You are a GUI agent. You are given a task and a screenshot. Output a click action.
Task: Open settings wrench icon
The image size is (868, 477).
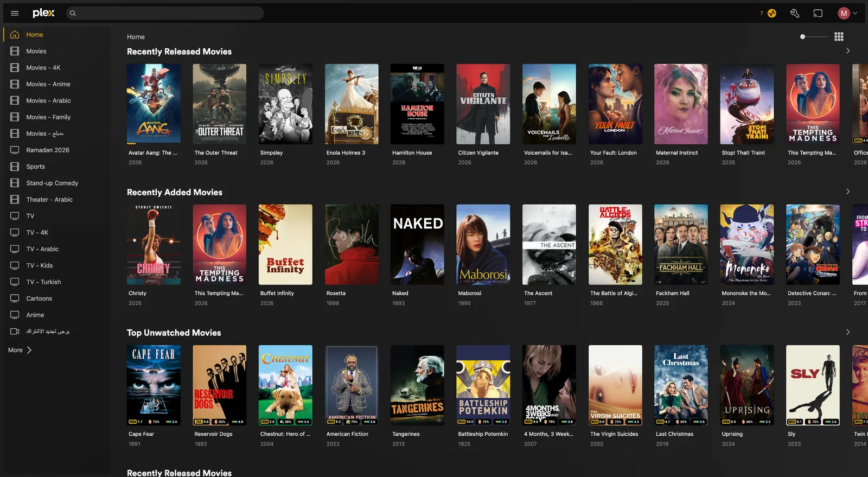point(795,13)
